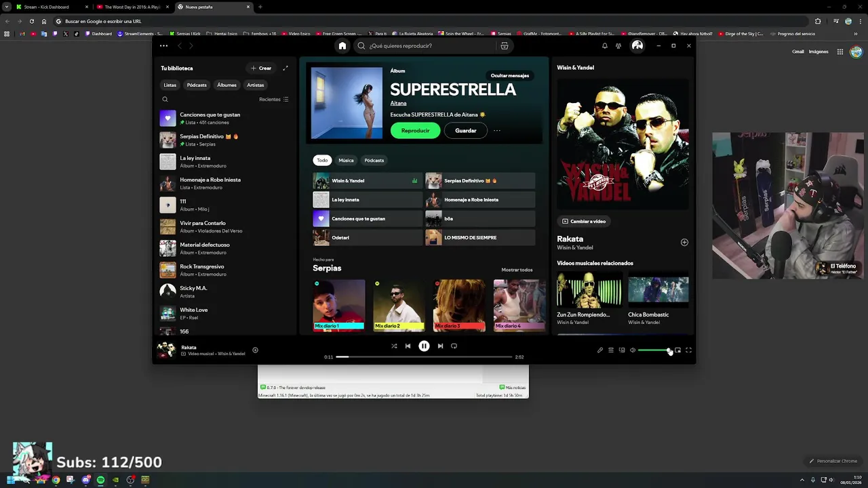This screenshot has height=488, width=868.
Task: Open the friend activity icon
Action: 618,45
